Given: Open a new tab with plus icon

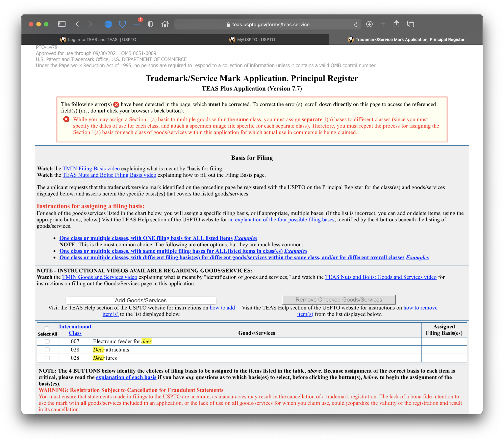Looking at the screenshot, I should pos(383,24).
